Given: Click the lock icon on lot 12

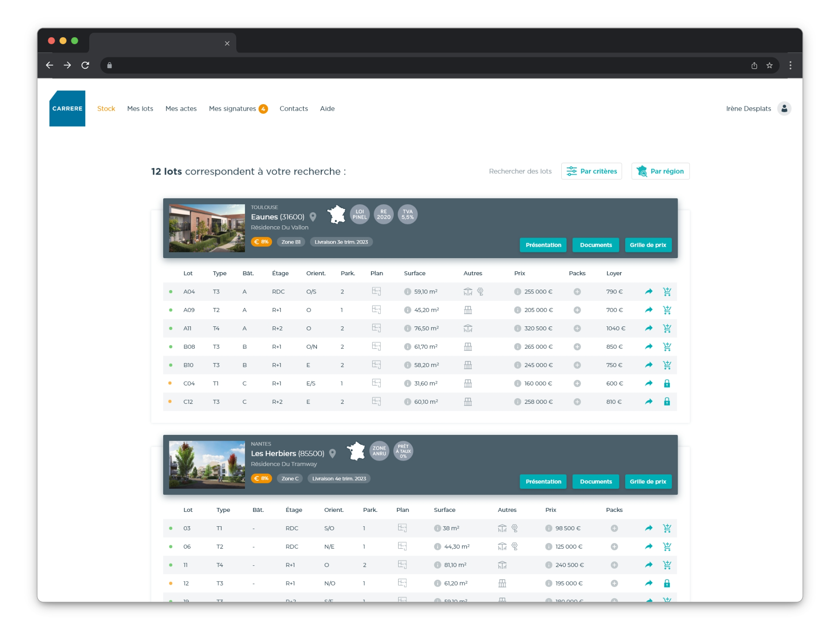Looking at the screenshot, I should [x=667, y=583].
